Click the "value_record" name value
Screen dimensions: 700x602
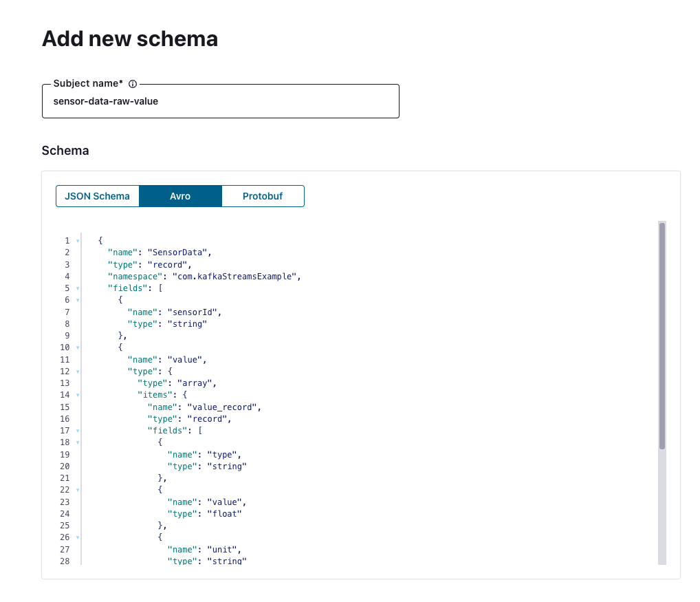[x=222, y=407]
